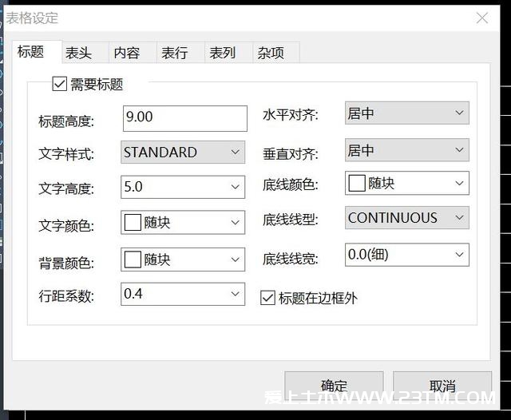Open the 底线线型 CONTINUOUS dropdown
This screenshot has height=420, width=511.
407,218
